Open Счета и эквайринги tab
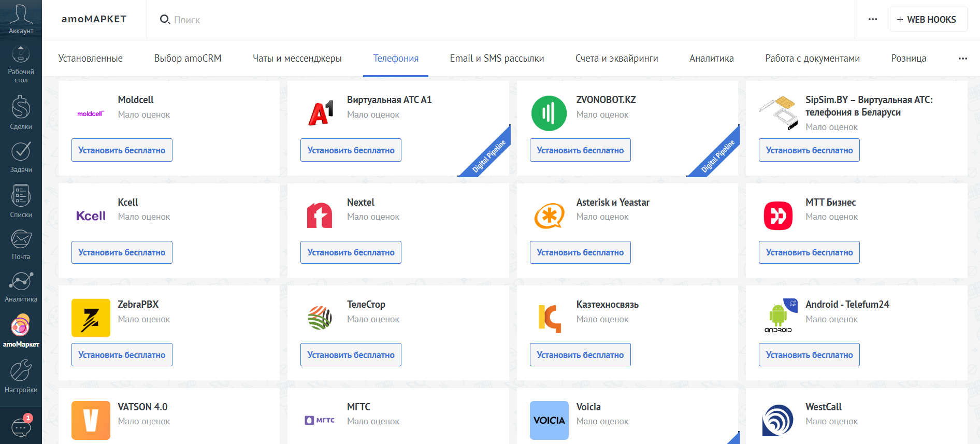Screen dimensions: 980x444 point(616,59)
